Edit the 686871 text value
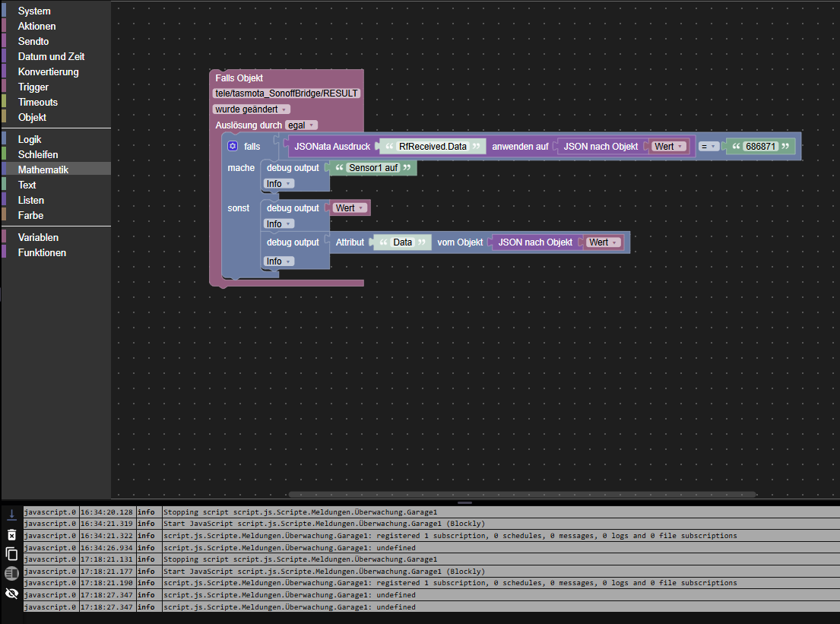 coord(760,146)
